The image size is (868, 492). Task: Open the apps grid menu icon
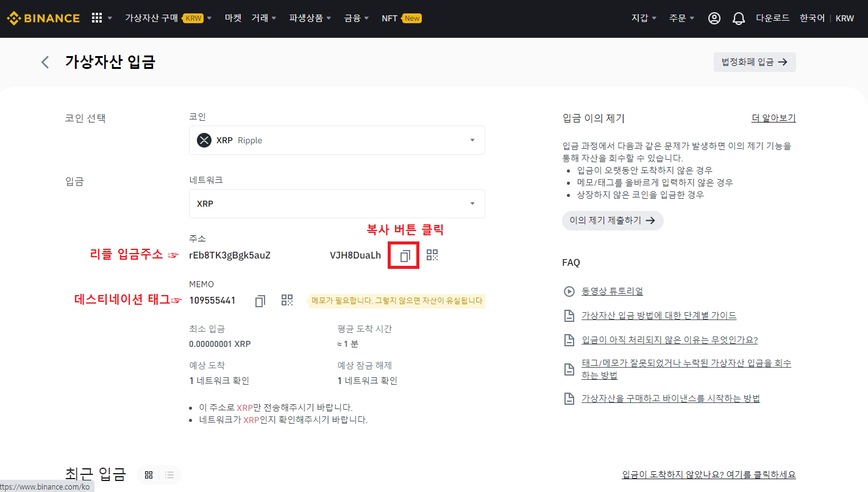click(97, 18)
